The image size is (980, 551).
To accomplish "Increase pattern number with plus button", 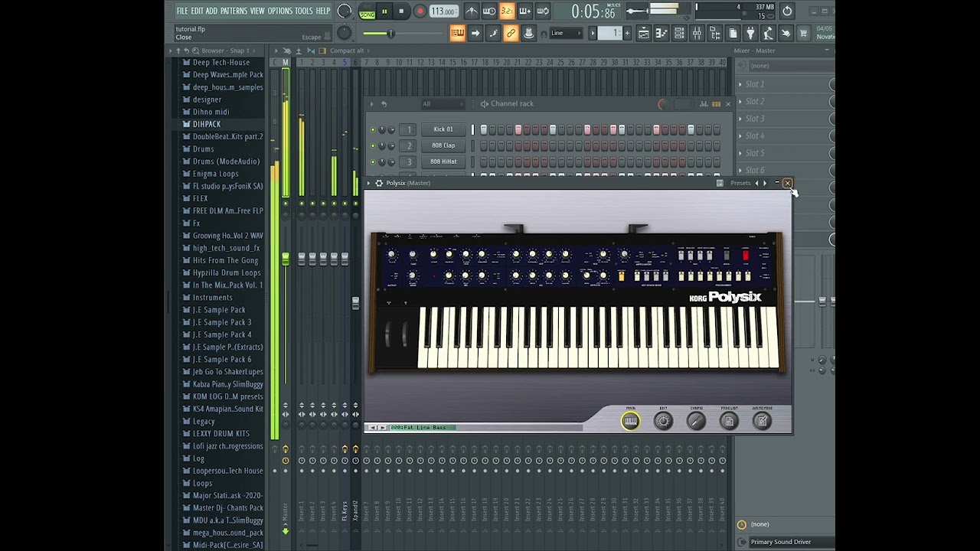I will [x=627, y=33].
